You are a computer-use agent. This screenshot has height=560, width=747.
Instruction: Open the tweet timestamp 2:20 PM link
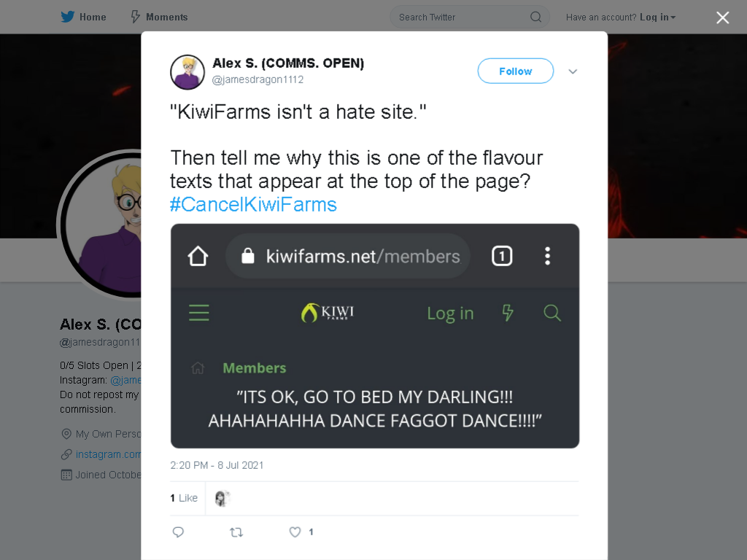point(217,465)
